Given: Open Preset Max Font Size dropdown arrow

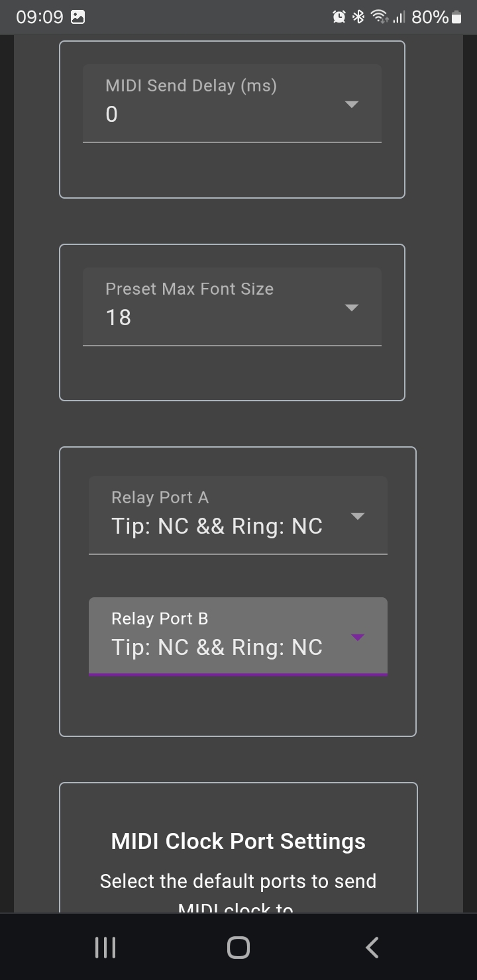Looking at the screenshot, I should 352,308.
